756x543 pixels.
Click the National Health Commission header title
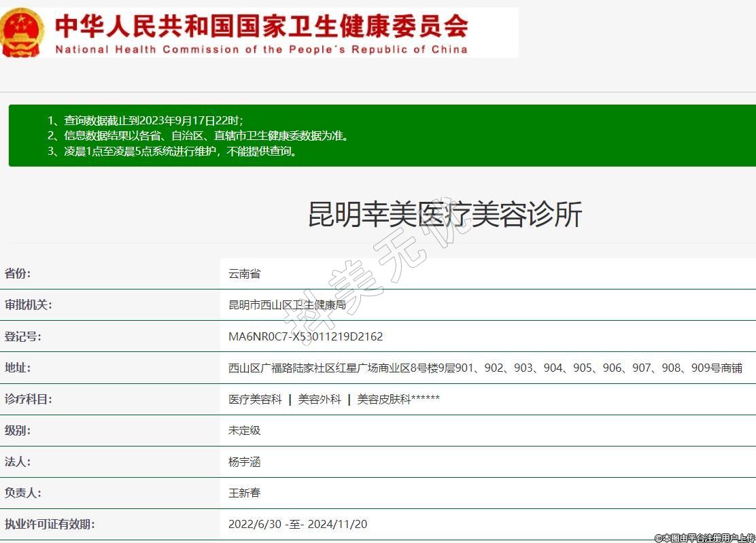click(262, 33)
